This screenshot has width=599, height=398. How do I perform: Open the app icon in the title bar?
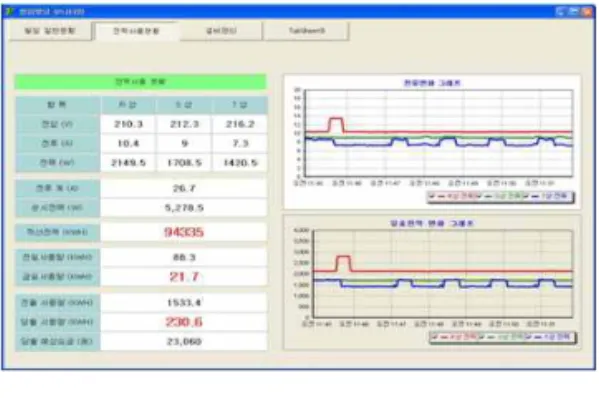(x=10, y=11)
